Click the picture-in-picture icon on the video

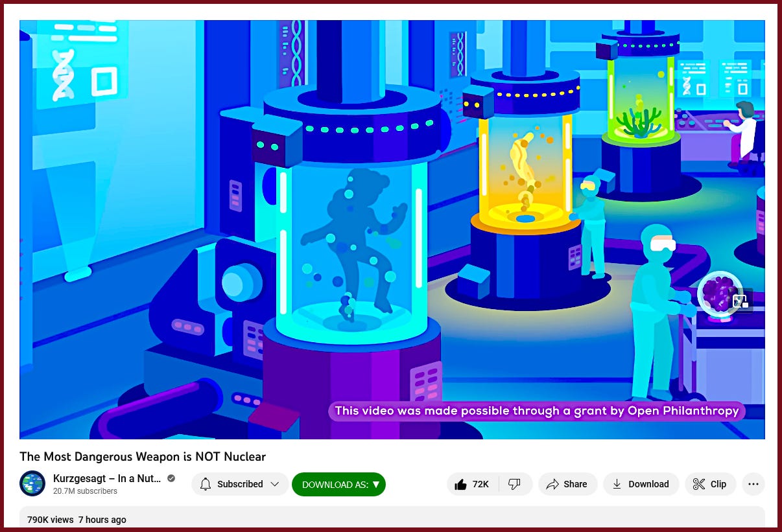pyautogui.click(x=740, y=301)
